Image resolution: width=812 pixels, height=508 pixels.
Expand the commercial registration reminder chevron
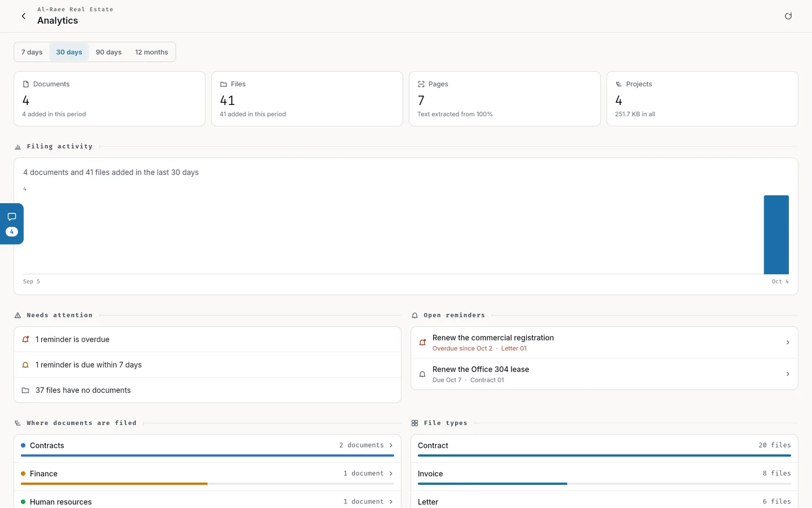point(788,343)
